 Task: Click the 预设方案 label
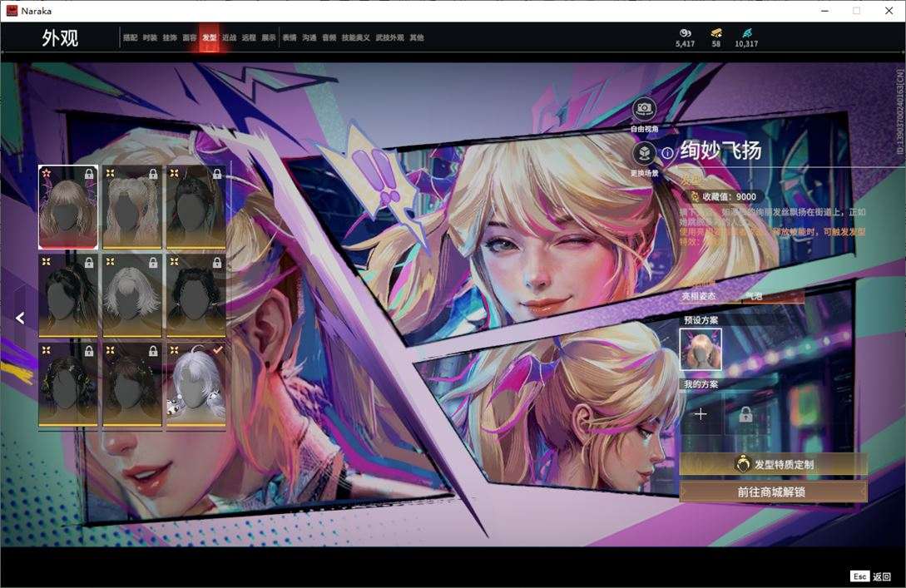(701, 320)
